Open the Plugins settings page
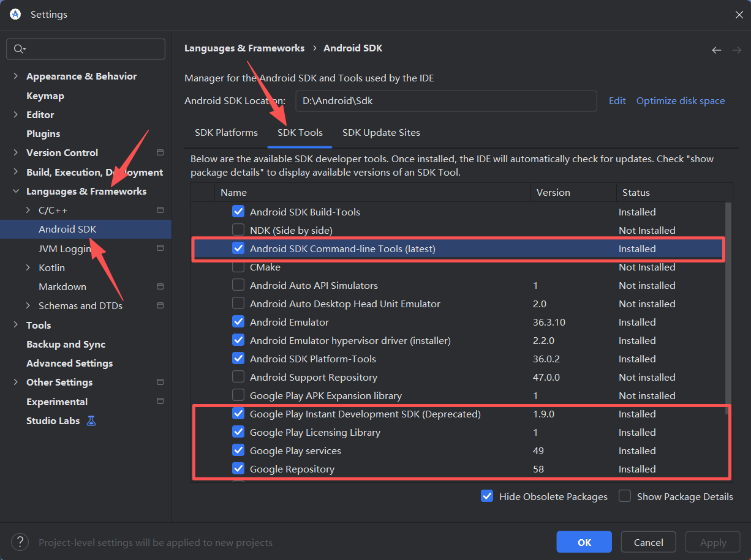 click(x=43, y=133)
